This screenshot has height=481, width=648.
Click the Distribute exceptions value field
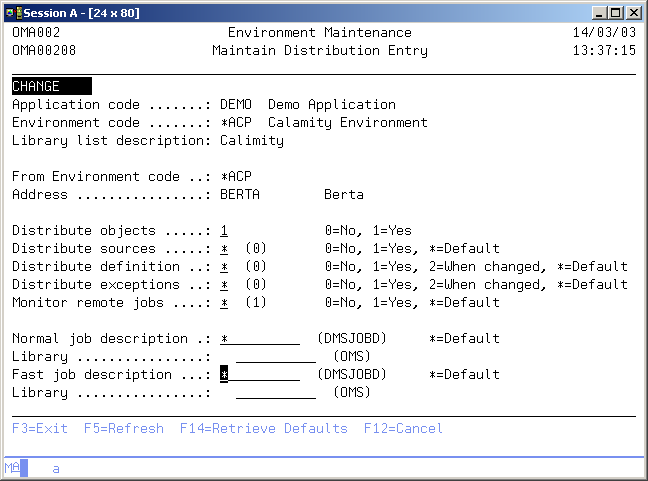click(225, 284)
